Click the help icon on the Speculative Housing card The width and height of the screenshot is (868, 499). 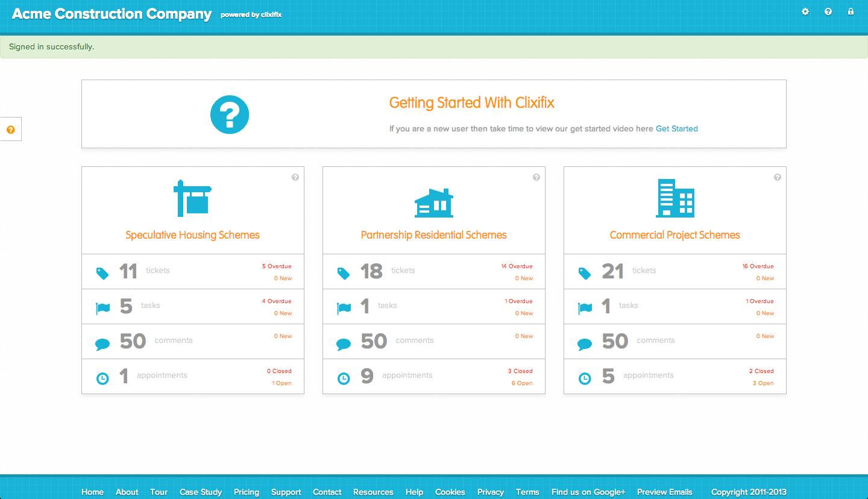tap(295, 177)
